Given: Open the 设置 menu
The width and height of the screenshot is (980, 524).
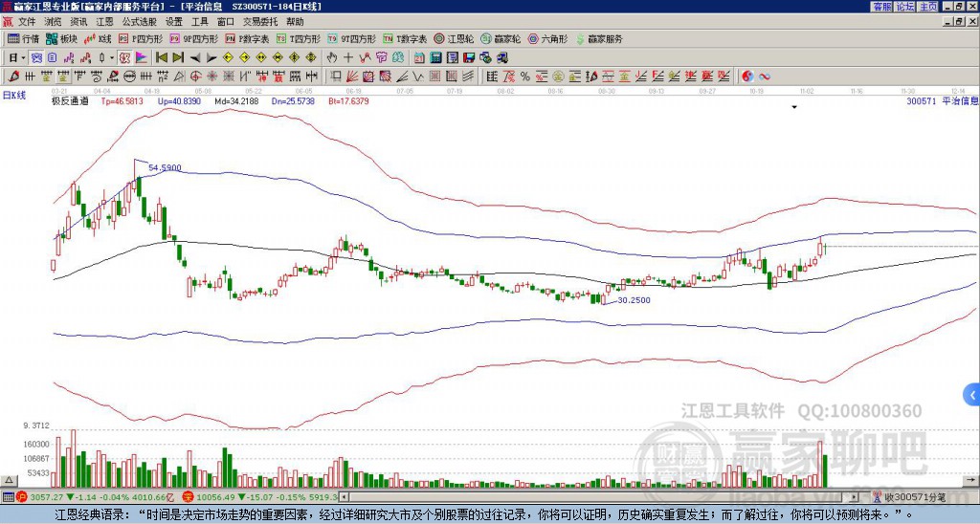Looking at the screenshot, I should click(x=174, y=22).
